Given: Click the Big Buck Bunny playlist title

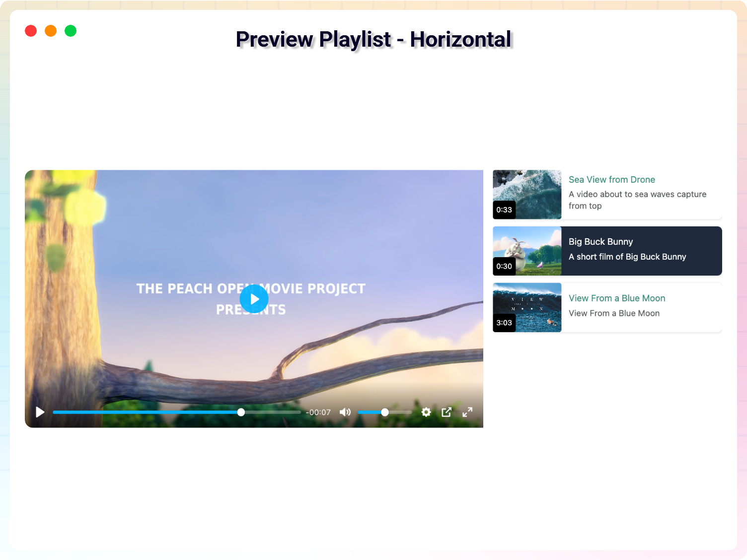Looking at the screenshot, I should [x=600, y=242].
